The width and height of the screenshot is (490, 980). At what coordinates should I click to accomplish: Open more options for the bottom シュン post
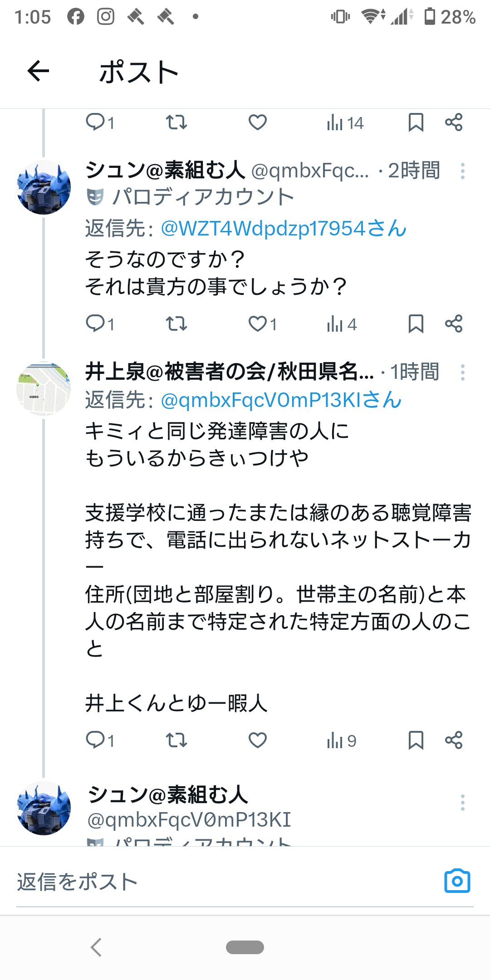(462, 803)
